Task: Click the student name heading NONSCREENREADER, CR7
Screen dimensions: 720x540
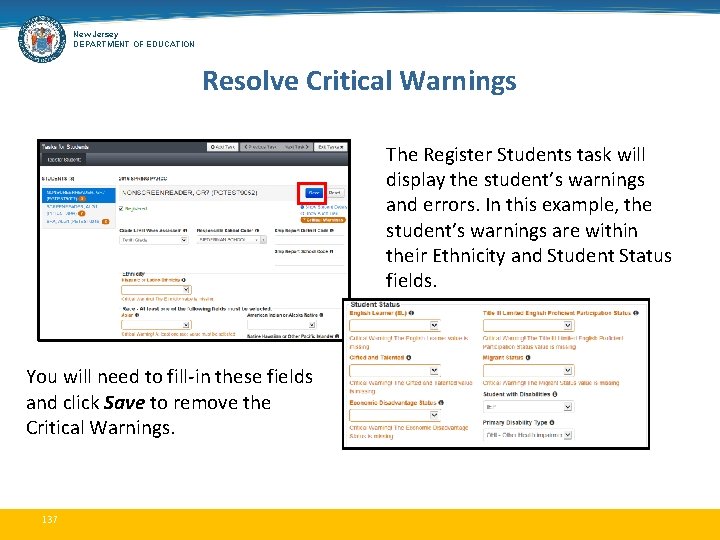Action: point(189,193)
